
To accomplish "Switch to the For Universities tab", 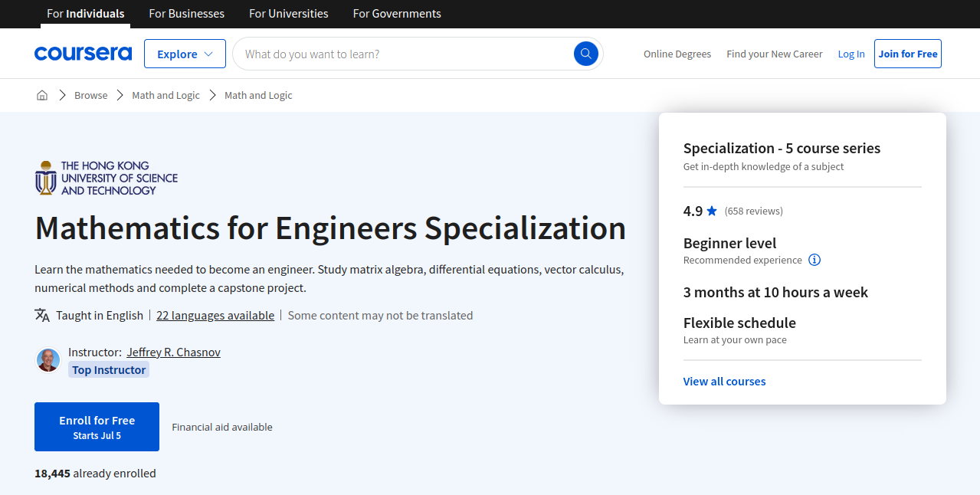I will point(288,14).
